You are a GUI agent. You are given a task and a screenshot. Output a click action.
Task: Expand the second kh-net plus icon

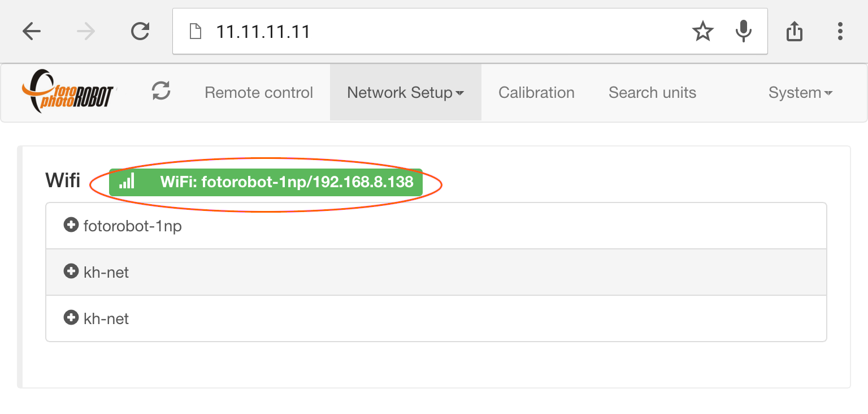[71, 318]
